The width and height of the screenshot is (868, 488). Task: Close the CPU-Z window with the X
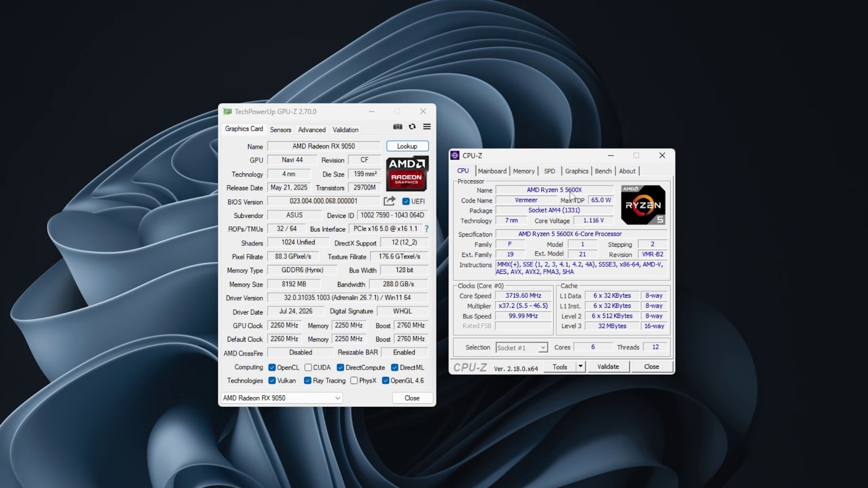[x=662, y=155]
